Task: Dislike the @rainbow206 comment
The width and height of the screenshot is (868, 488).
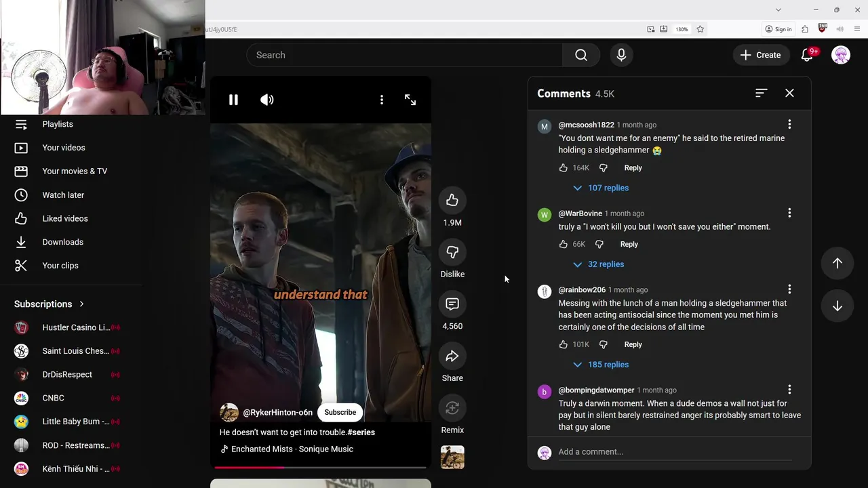Action: coord(603,344)
